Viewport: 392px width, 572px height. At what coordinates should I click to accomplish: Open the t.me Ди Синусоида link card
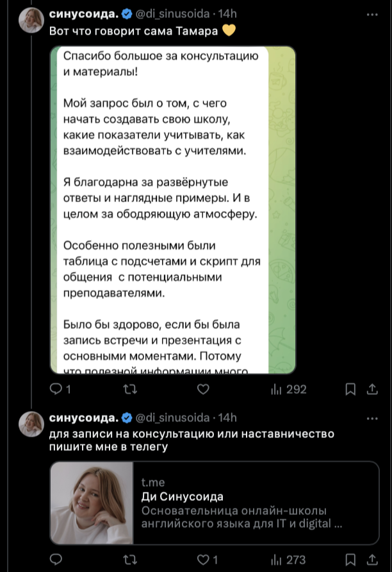(x=215, y=503)
